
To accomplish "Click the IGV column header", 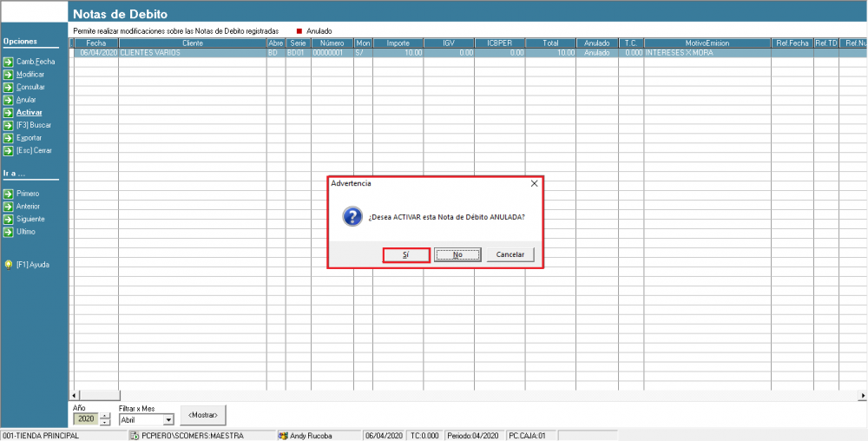I will 449,43.
